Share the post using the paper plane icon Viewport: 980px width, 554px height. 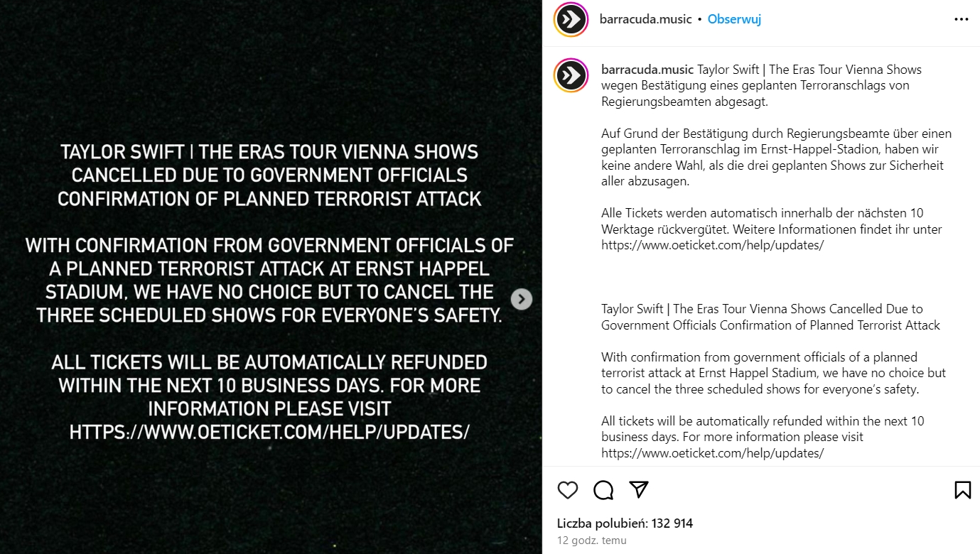tap(639, 490)
